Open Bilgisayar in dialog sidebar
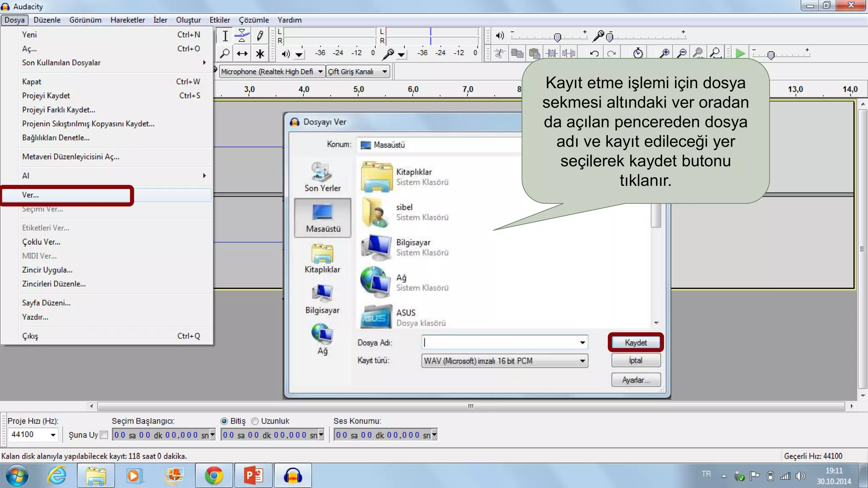 tap(323, 299)
